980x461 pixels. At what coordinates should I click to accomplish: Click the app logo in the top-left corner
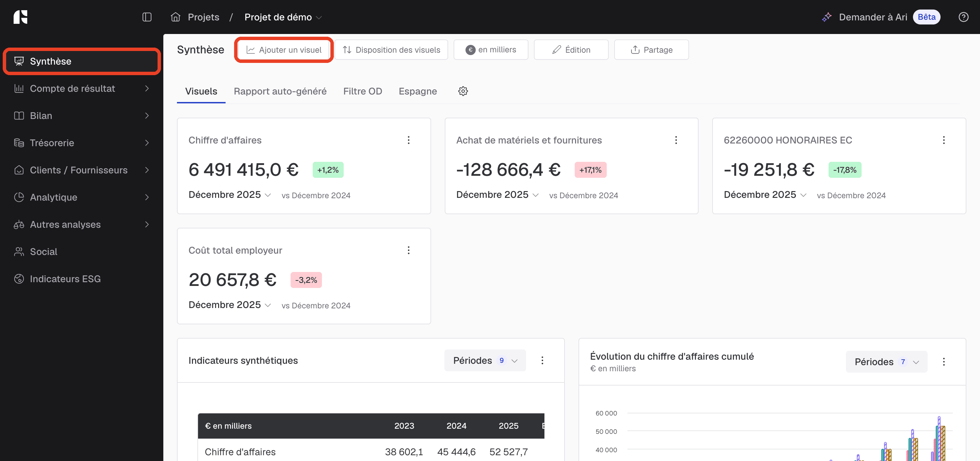click(x=20, y=17)
